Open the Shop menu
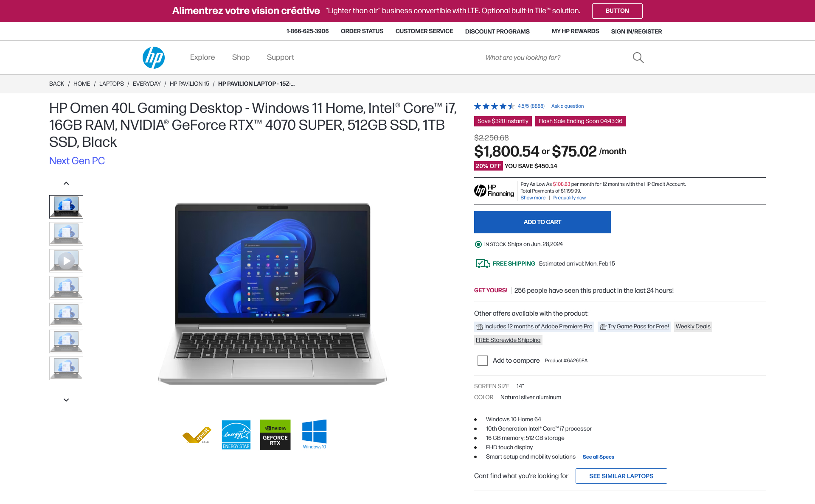815x504 pixels. 241,57
